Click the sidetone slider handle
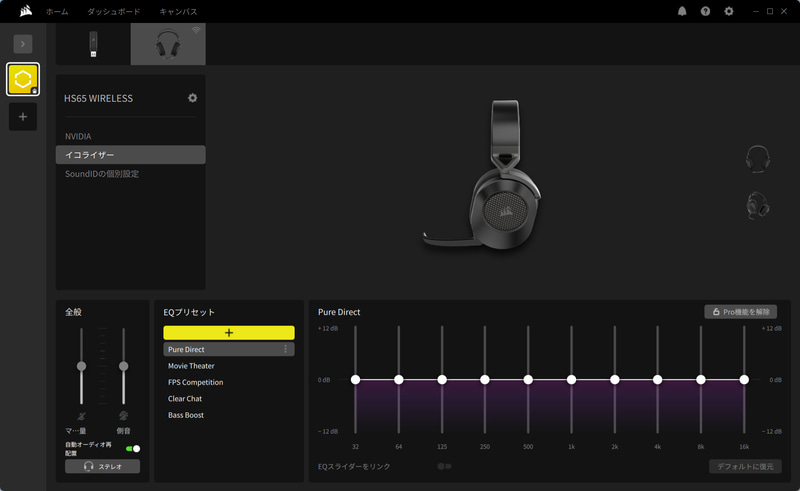 123,366
